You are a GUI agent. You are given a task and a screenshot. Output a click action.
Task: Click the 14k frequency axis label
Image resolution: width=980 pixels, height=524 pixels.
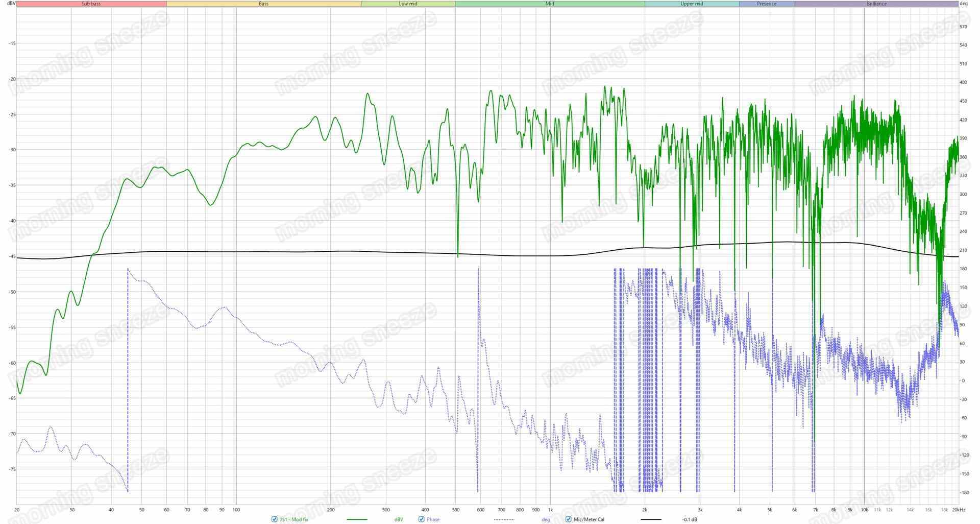910,510
